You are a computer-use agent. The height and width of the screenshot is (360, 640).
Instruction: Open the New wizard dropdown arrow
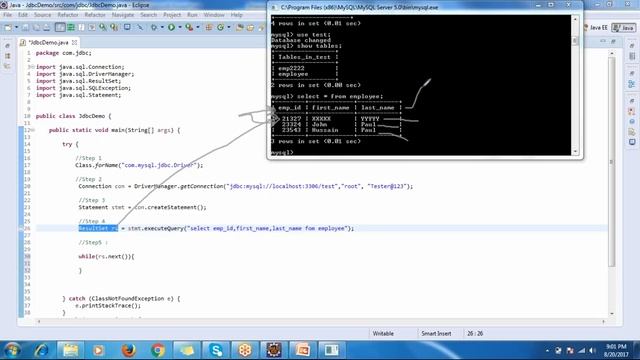click(16, 27)
